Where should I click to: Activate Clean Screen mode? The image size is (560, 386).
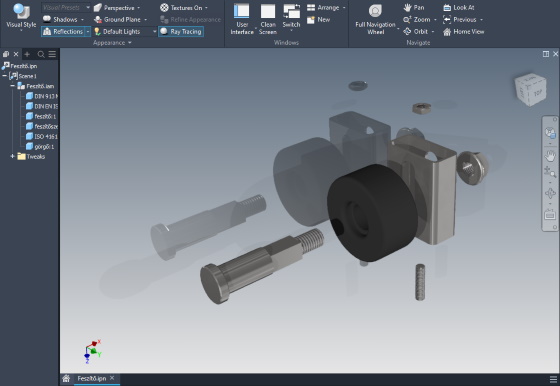click(268, 19)
